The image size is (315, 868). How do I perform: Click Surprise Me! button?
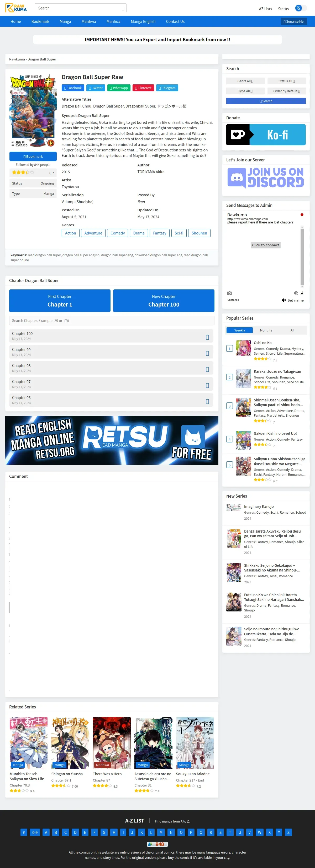point(294,22)
